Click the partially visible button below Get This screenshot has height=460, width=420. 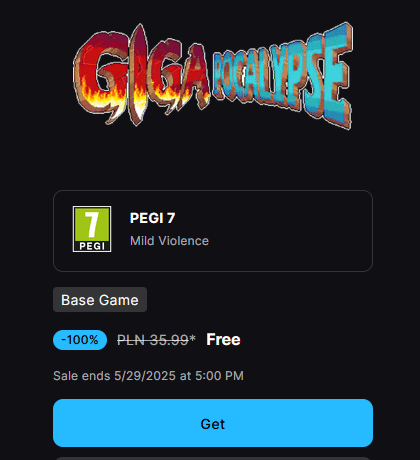tap(213, 458)
